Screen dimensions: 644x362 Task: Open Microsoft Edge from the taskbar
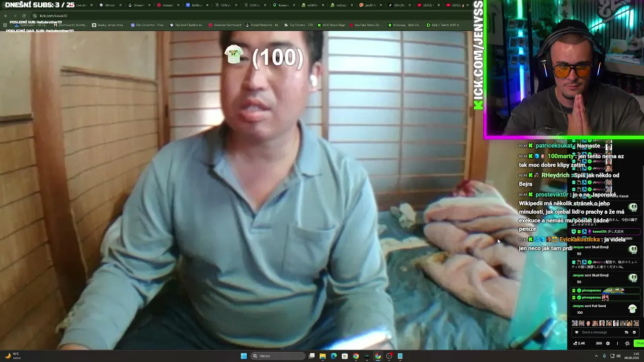click(x=334, y=356)
